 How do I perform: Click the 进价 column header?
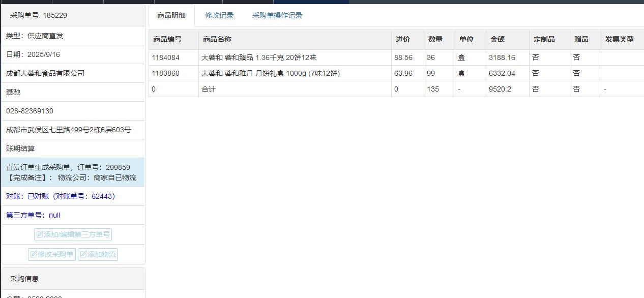[x=402, y=40]
